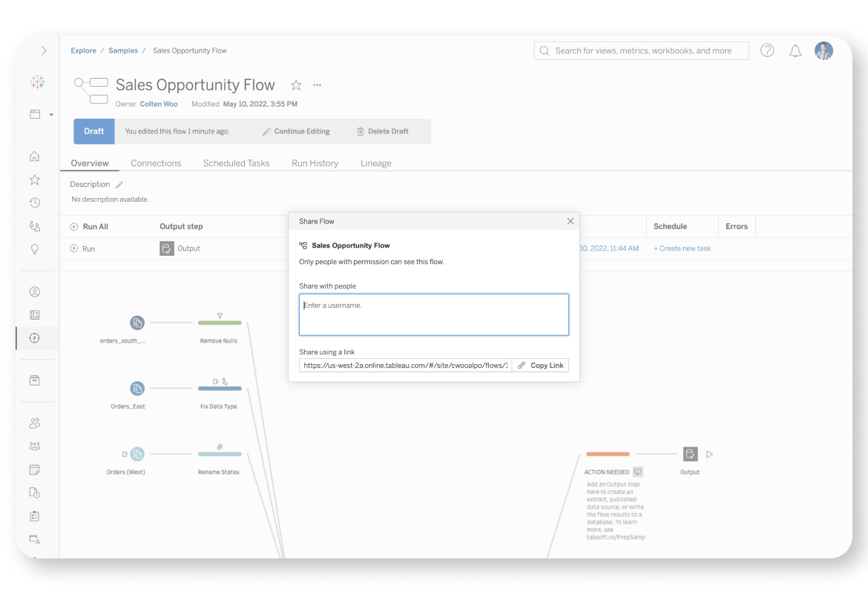
Task: Click the Draft status badge
Action: point(94,131)
